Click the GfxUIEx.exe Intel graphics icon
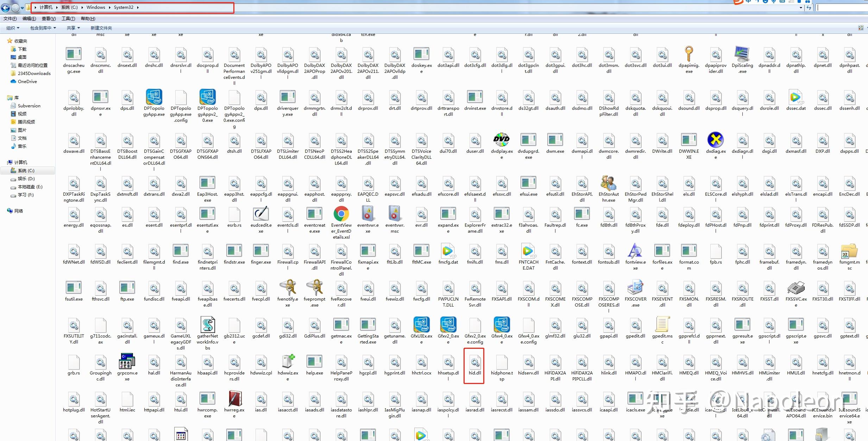Screen dimensions: 868x441 (x=421, y=325)
